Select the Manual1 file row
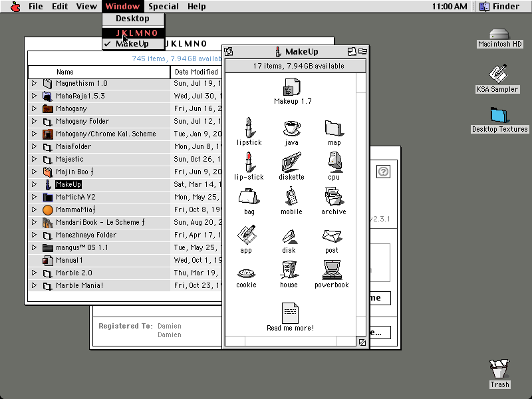 (x=125, y=260)
